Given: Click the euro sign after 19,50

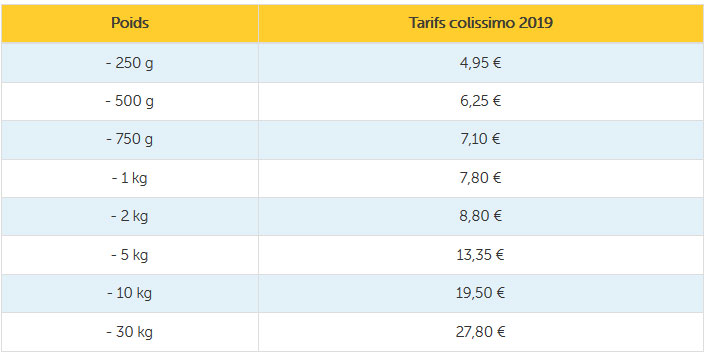Looking at the screenshot, I should pyautogui.click(x=500, y=293).
